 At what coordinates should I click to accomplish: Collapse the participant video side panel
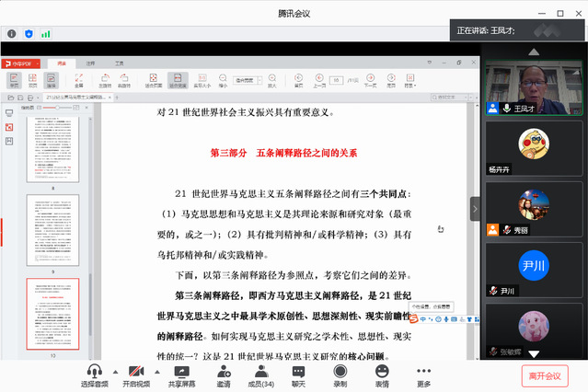coord(475,208)
